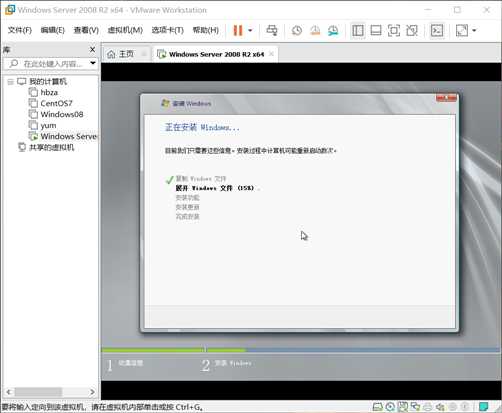This screenshot has width=502, height=413.
Task: Open the 文件(F) menu
Action: (x=20, y=30)
